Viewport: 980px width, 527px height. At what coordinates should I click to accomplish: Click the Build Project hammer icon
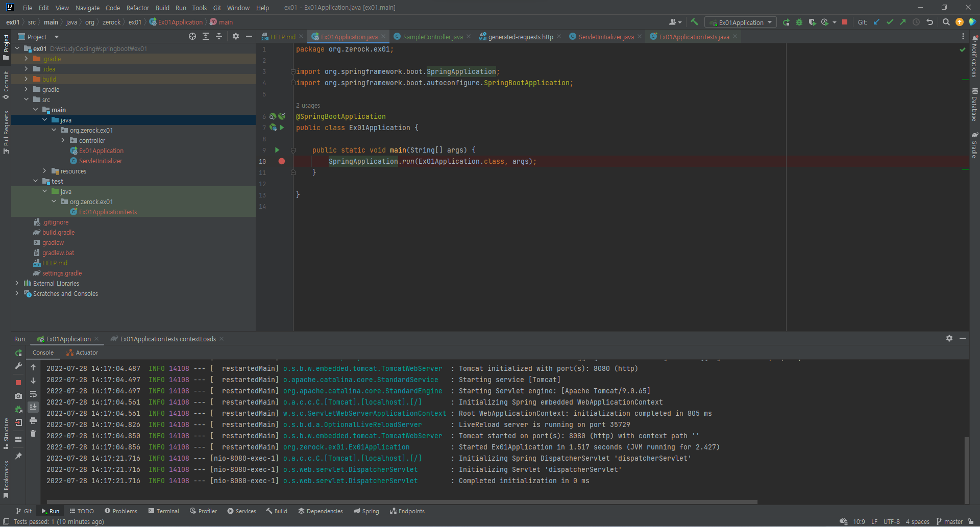click(x=694, y=22)
